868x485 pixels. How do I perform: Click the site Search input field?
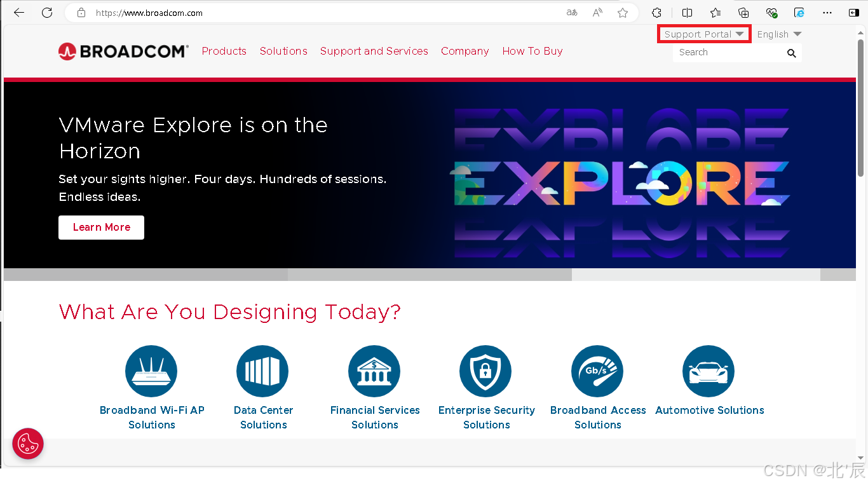pyautogui.click(x=729, y=53)
